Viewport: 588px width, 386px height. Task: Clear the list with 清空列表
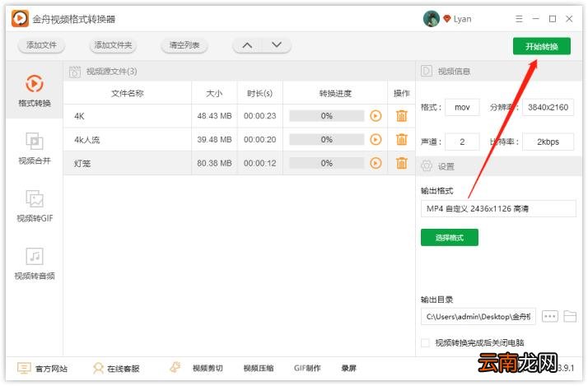coord(184,45)
